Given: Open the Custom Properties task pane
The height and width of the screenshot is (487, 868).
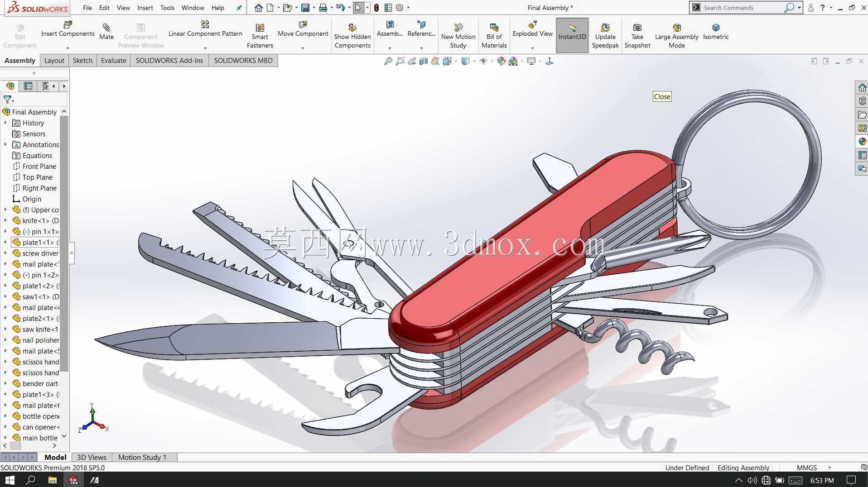Looking at the screenshot, I should [x=862, y=155].
